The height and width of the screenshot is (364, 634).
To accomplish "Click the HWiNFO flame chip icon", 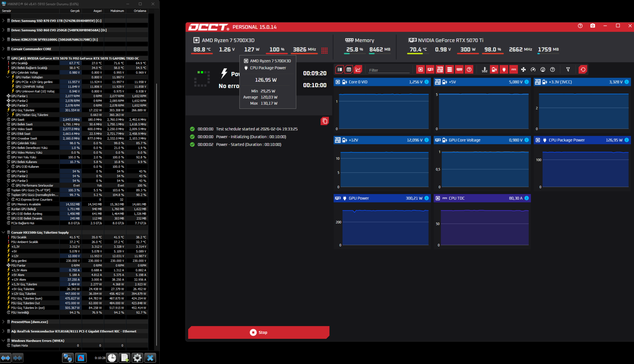I will click(x=81, y=358).
